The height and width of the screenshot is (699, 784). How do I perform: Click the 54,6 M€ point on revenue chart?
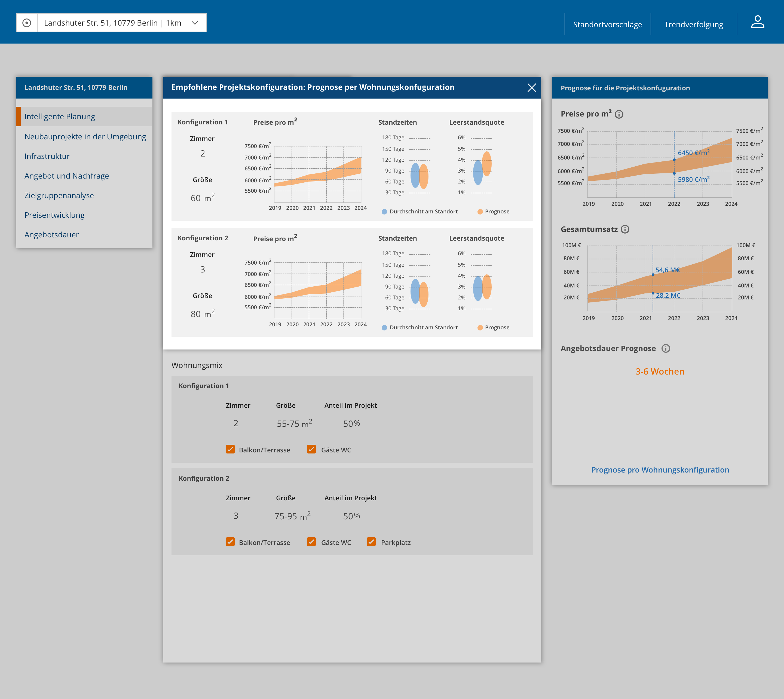pyautogui.click(x=653, y=275)
